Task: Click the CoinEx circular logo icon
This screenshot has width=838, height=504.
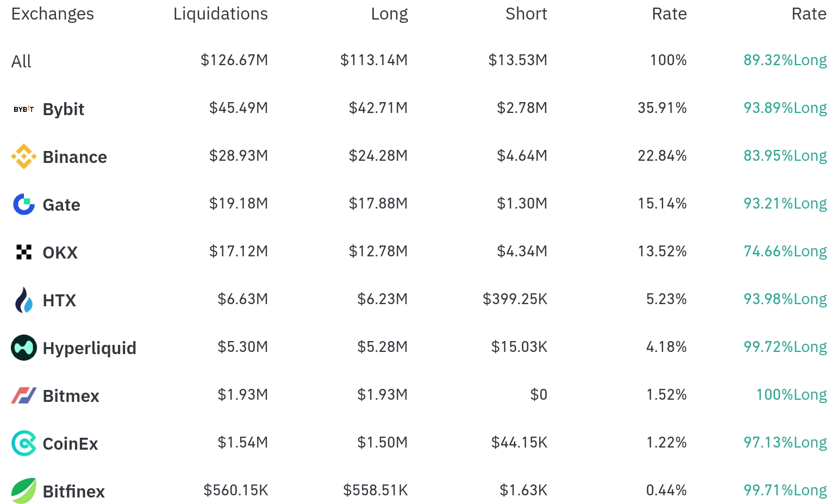Action: click(24, 443)
